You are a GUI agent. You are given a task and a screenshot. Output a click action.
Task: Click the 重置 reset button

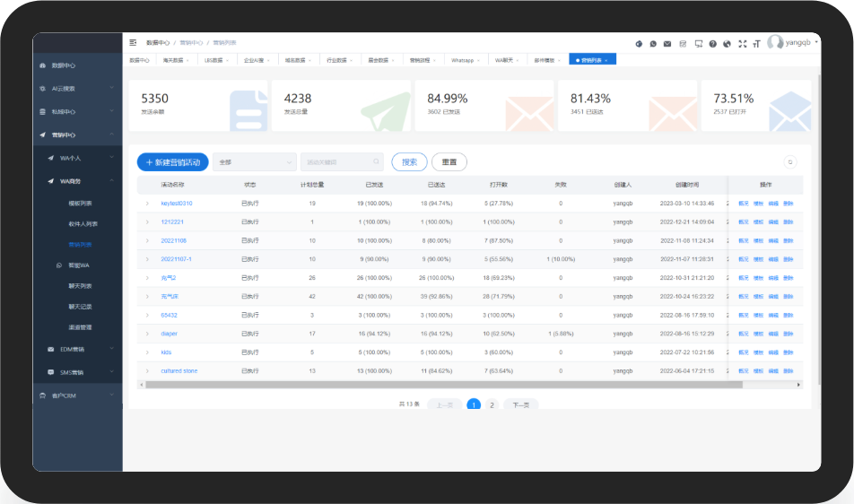click(x=449, y=162)
